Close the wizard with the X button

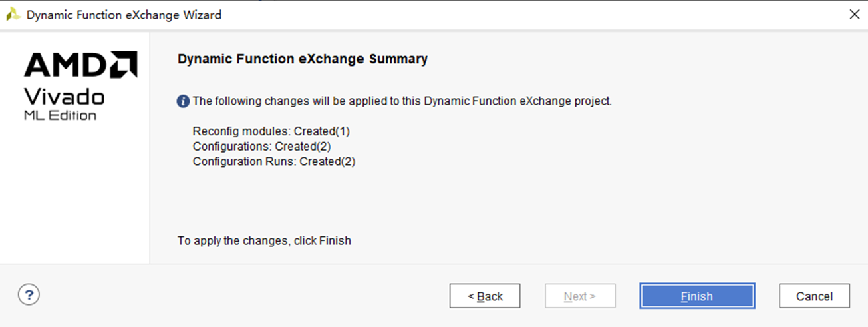tap(854, 15)
